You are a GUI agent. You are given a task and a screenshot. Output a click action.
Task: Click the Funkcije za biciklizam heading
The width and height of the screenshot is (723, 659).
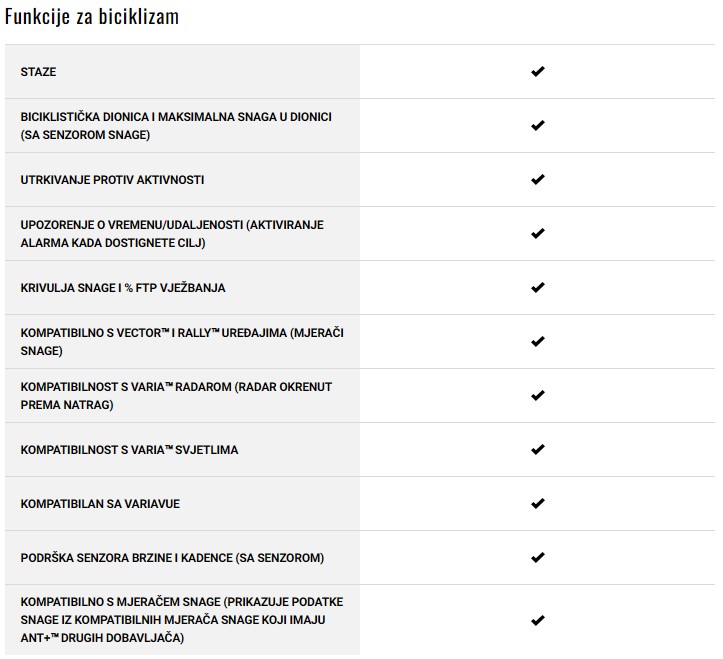click(x=92, y=17)
